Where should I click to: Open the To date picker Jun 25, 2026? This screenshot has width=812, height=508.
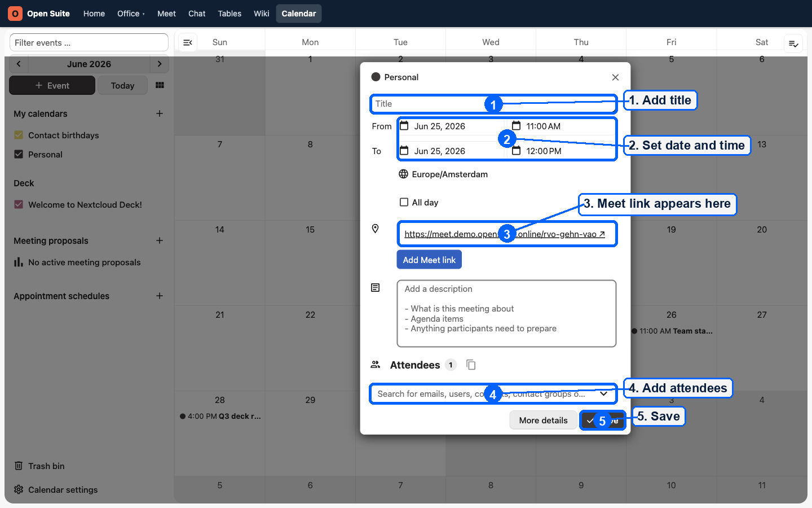tap(451, 151)
